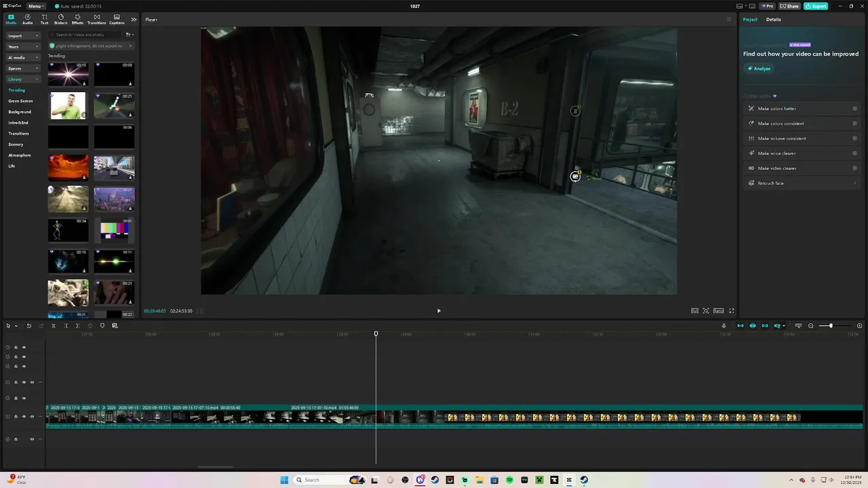The width and height of the screenshot is (868, 488).
Task: Toggle main track magnet snapping icon
Action: (x=740, y=326)
